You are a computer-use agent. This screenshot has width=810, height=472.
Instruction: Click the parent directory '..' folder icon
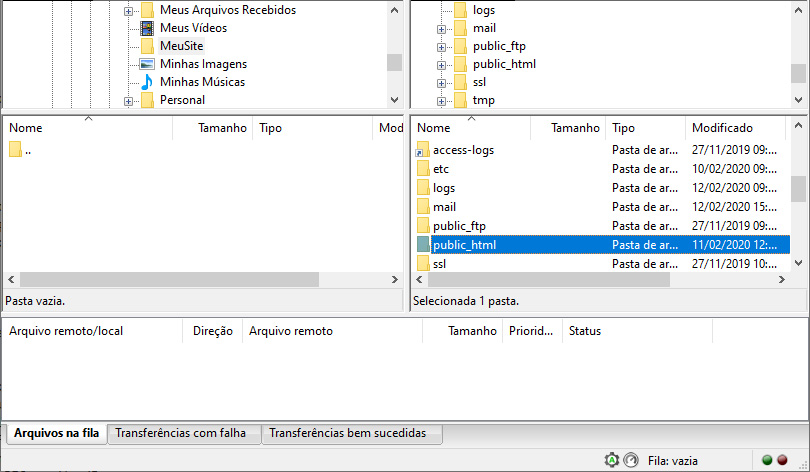tap(15, 150)
